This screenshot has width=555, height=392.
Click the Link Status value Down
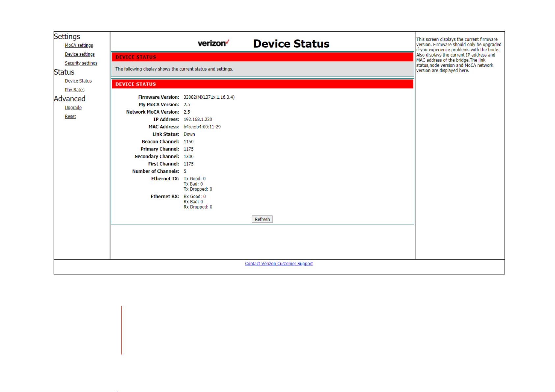click(x=189, y=134)
